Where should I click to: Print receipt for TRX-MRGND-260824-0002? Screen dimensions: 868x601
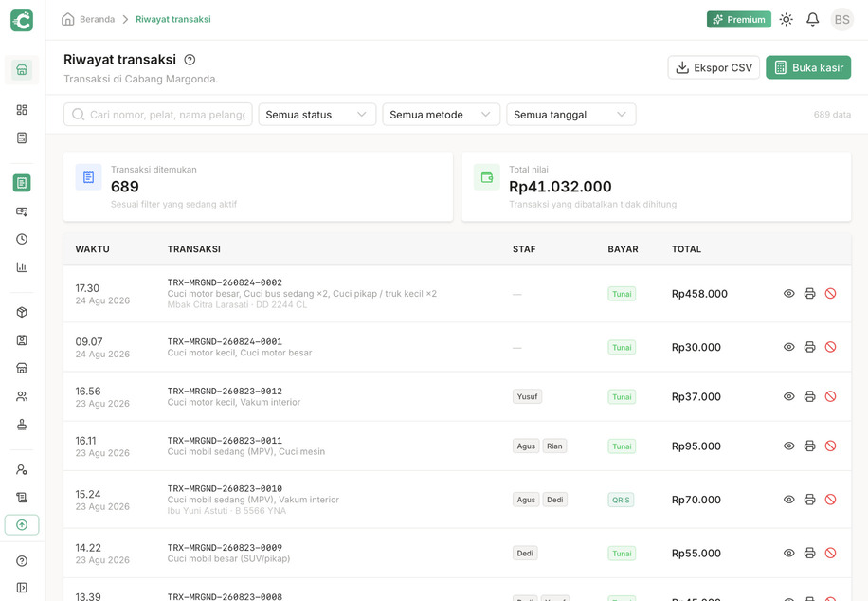coord(809,294)
